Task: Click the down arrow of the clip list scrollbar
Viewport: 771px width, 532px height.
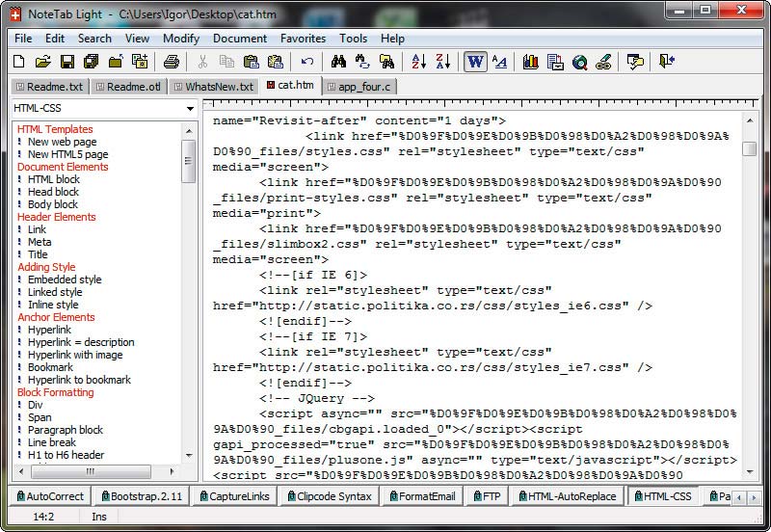Action: 189,456
